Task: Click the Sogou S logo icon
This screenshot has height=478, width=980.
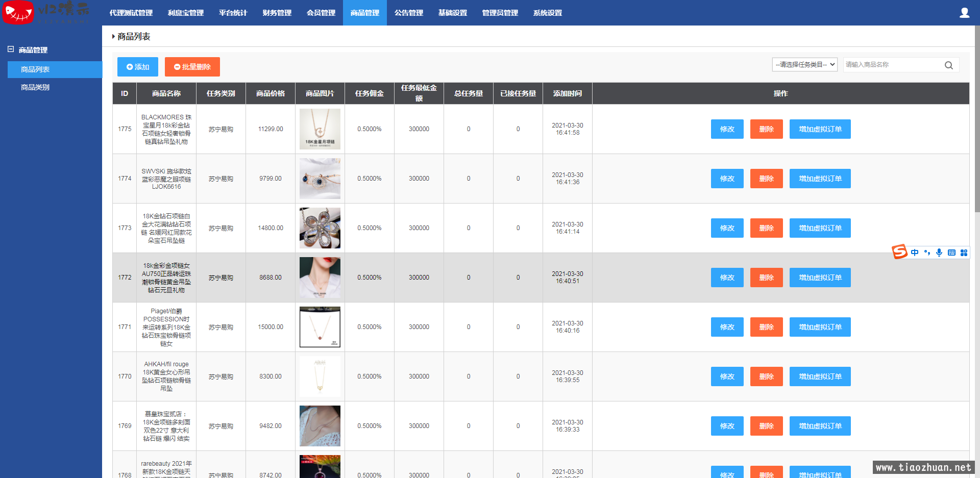Action: click(x=899, y=251)
